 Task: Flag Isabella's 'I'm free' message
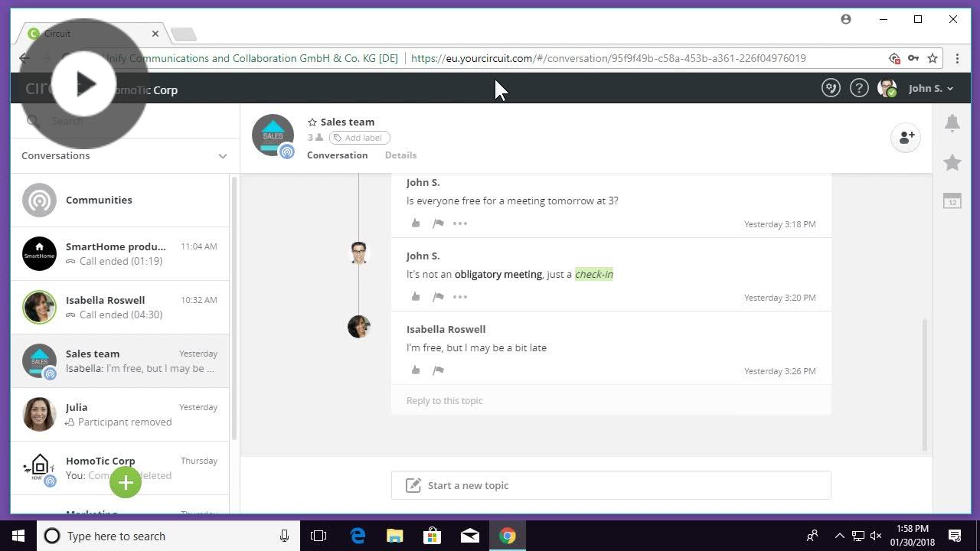click(x=438, y=370)
